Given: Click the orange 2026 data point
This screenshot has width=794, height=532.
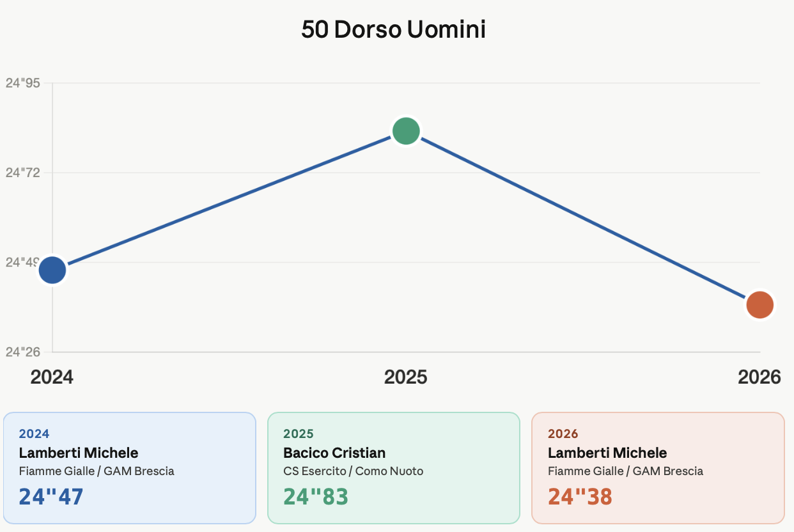Looking at the screenshot, I should tap(759, 304).
